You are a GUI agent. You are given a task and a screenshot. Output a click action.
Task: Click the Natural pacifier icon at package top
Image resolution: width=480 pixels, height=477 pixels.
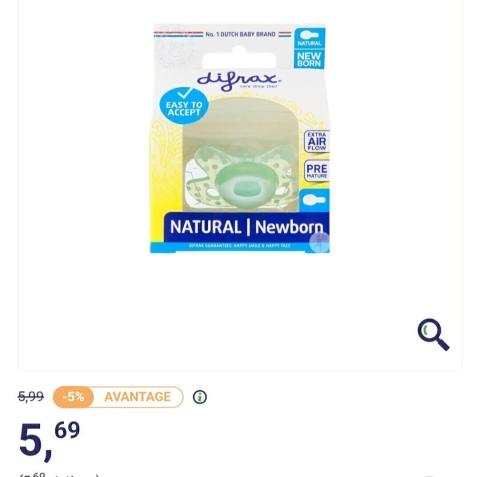point(309,38)
